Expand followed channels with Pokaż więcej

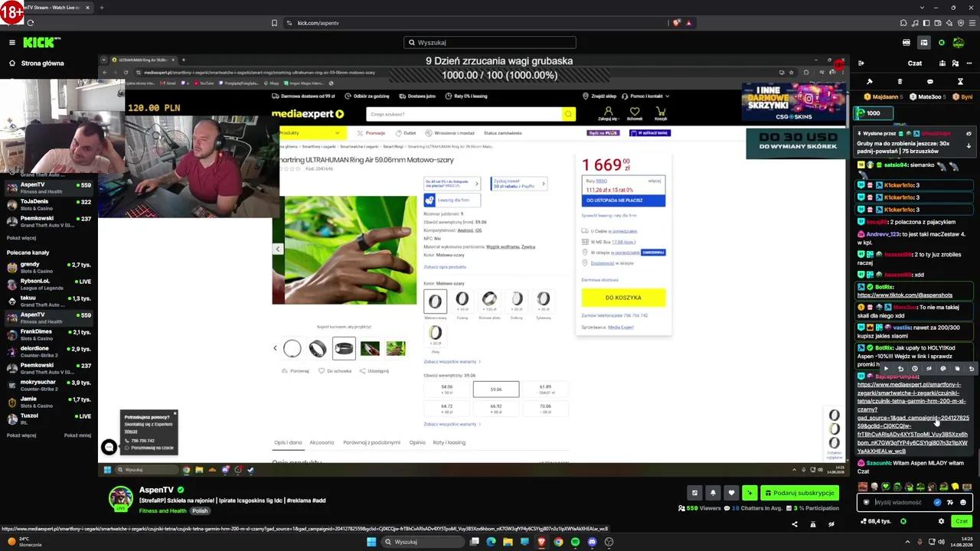coord(21,238)
